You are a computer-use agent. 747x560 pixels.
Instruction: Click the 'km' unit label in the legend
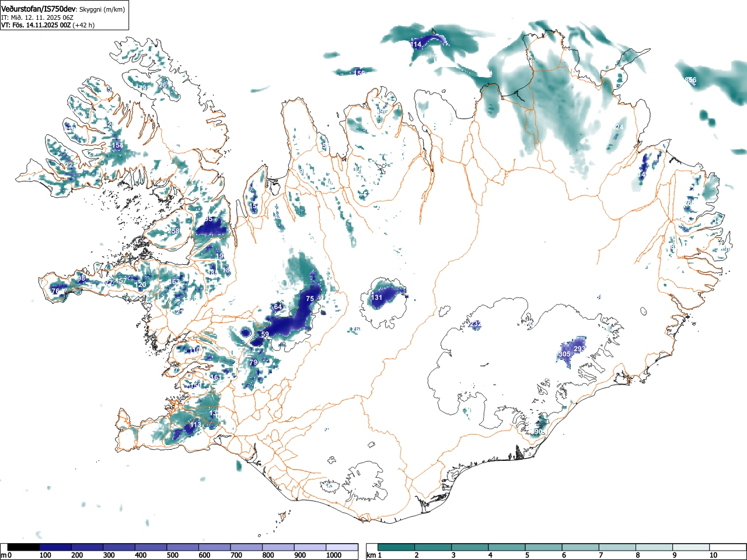371,555
